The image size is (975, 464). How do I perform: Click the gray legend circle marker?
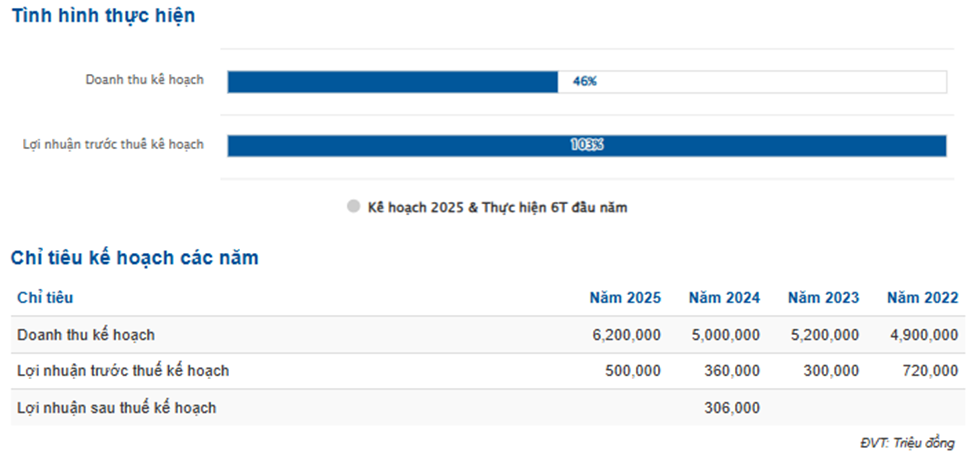(353, 207)
